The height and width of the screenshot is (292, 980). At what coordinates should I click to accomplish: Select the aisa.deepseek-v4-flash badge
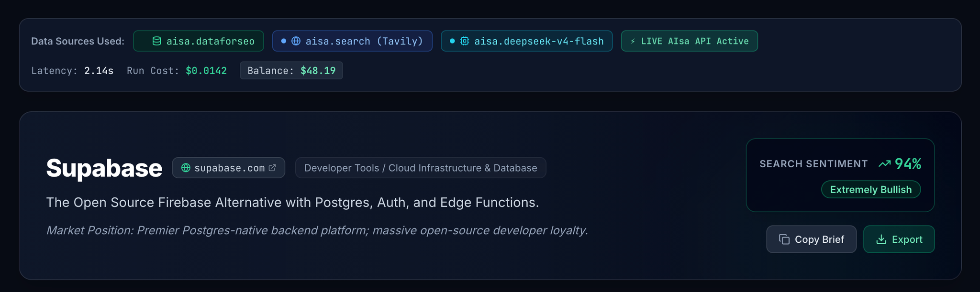pos(526,41)
